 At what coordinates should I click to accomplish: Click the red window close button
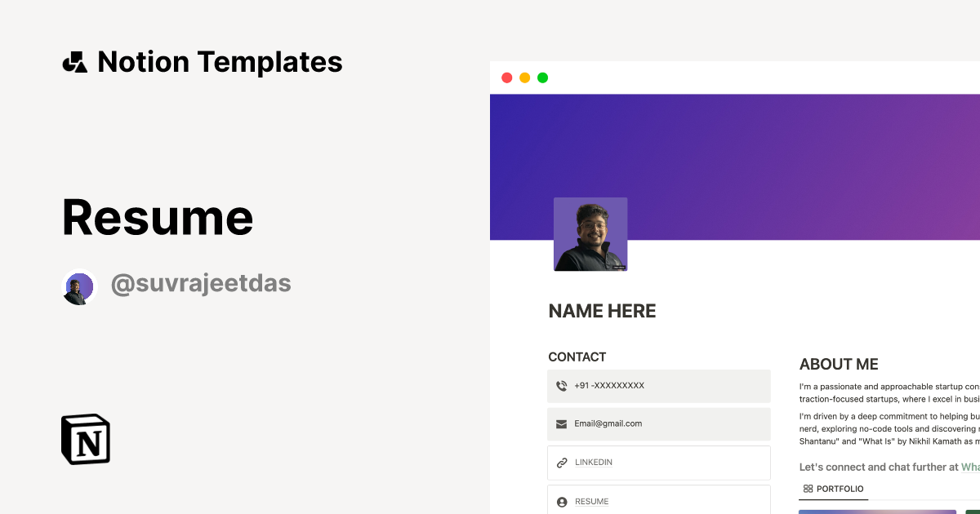click(x=506, y=78)
